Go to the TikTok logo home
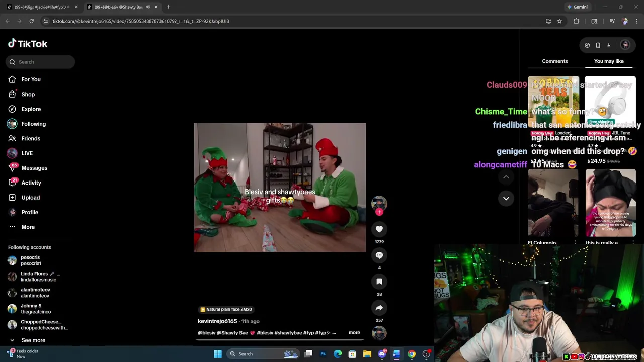644x362 pixels. (x=28, y=44)
